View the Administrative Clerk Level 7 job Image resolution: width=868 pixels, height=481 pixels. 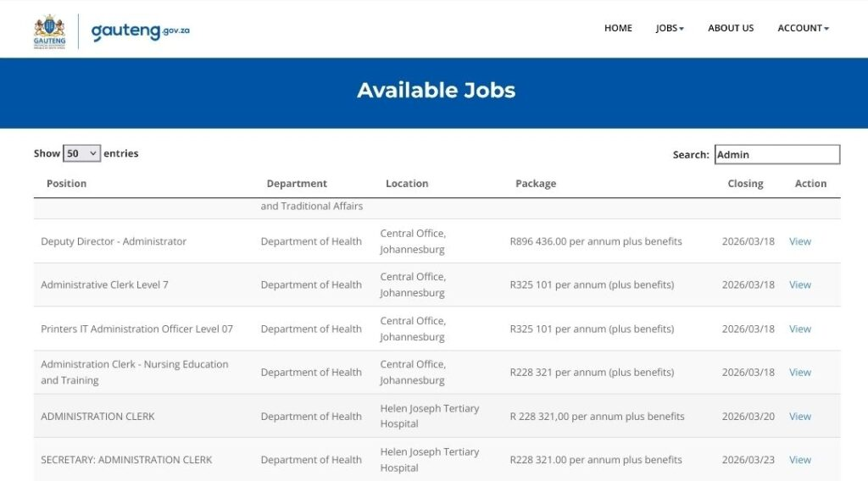coord(800,285)
